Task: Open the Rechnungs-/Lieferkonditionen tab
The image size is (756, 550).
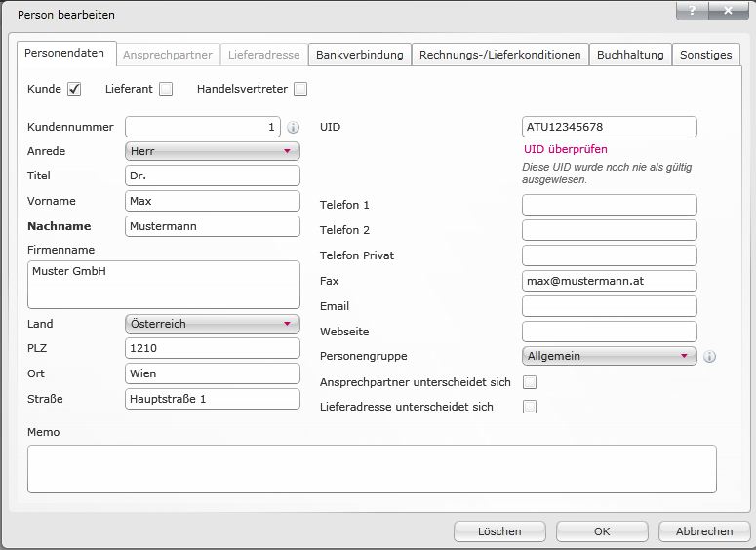Action: coord(499,55)
